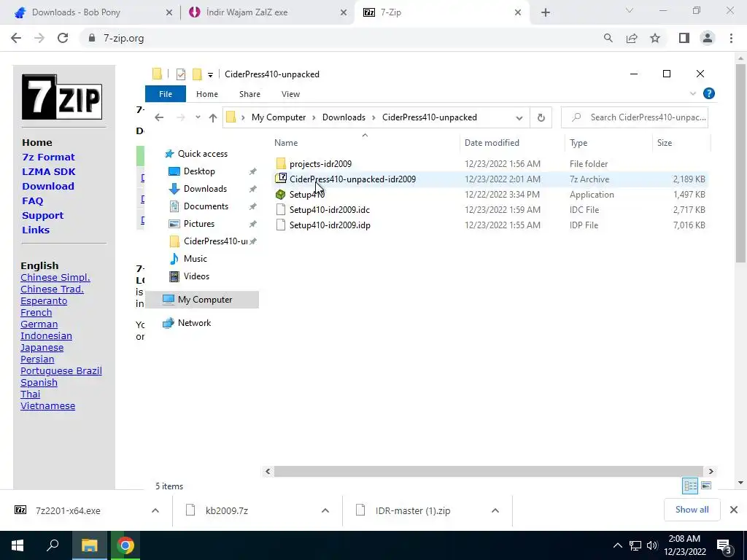Click Downloads in the address breadcrumb

coord(344,117)
